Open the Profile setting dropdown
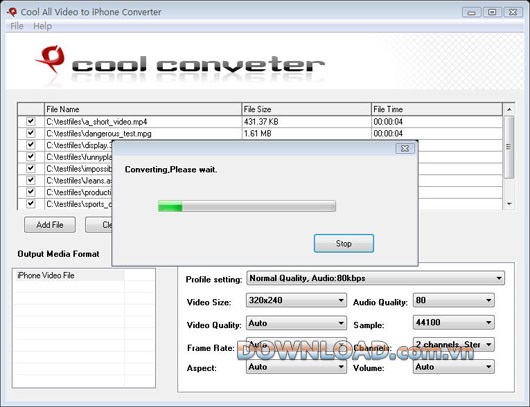Screen dimensions: 530x407 (x=376, y=278)
